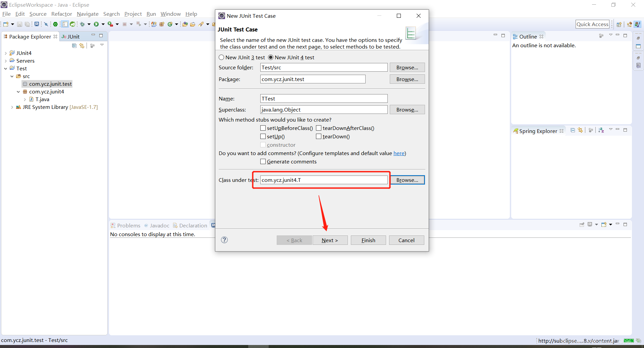Enable the tearDown() method stub checkbox
The image size is (644, 348).
click(x=319, y=136)
